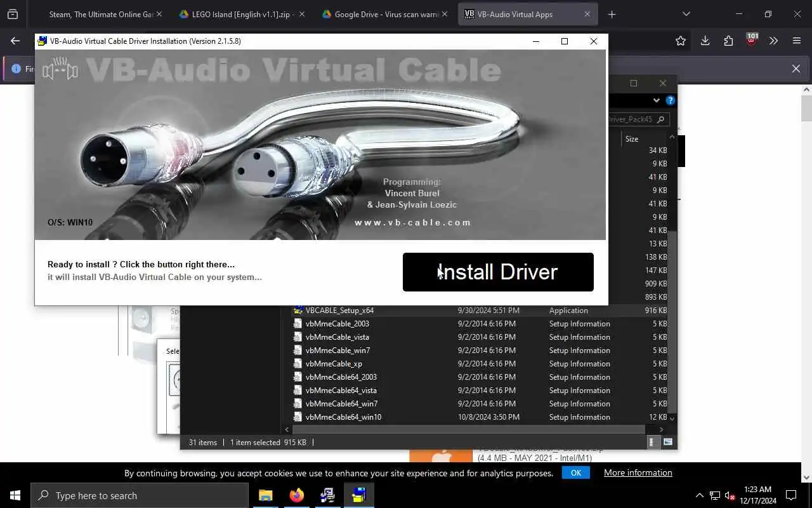Open the network tray icon
The image size is (812, 508).
click(715, 495)
